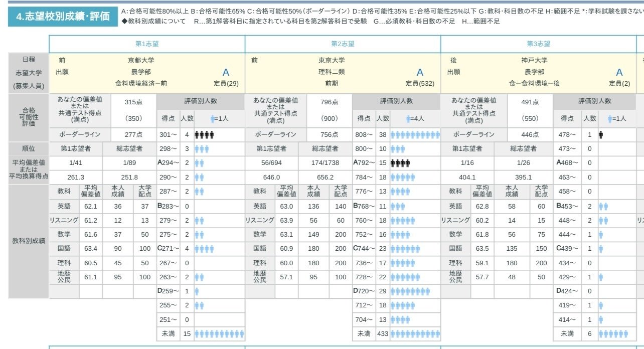Click the 251.8 average score
This screenshot has height=349, width=644.
click(129, 178)
